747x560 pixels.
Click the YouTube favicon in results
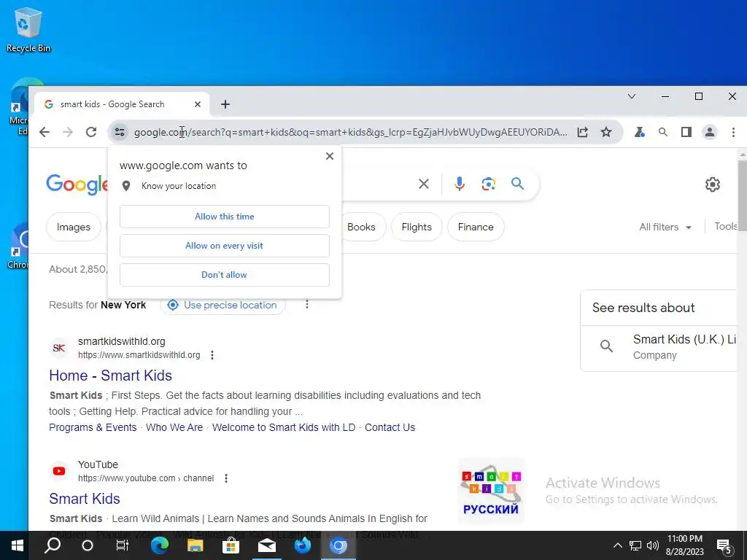pos(59,471)
